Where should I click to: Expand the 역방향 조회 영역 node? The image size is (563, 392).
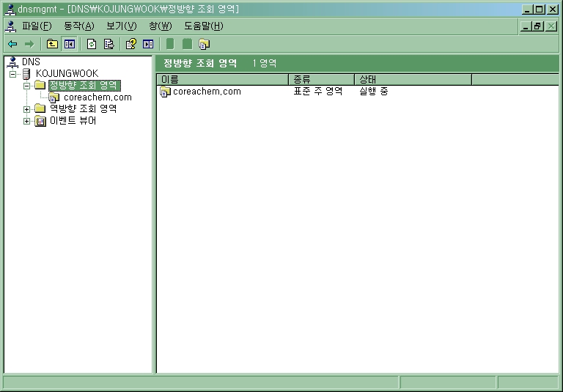[x=26, y=109]
